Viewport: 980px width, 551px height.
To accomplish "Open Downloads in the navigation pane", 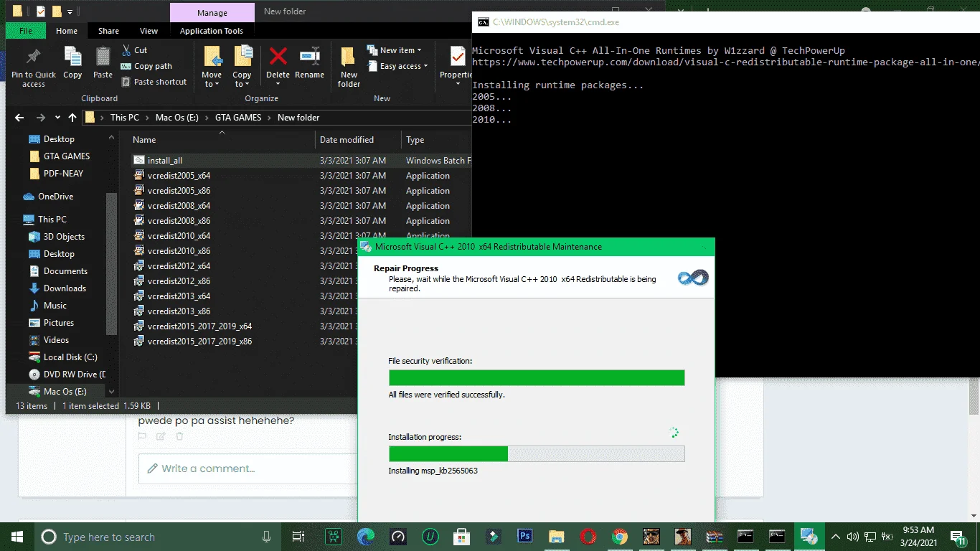I will pyautogui.click(x=65, y=288).
